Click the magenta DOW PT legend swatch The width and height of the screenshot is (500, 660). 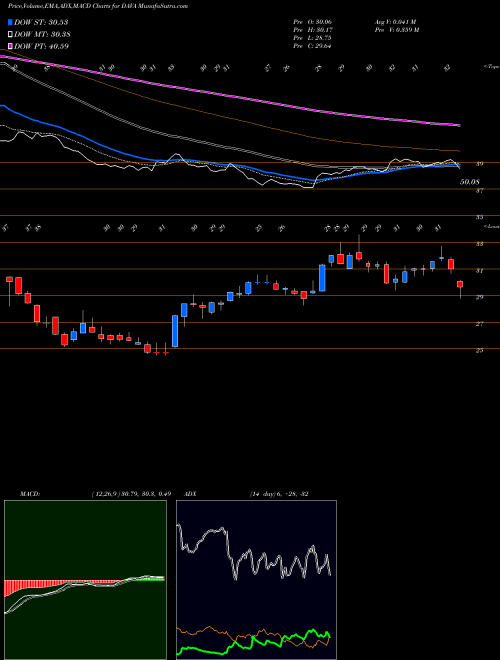pos(11,46)
